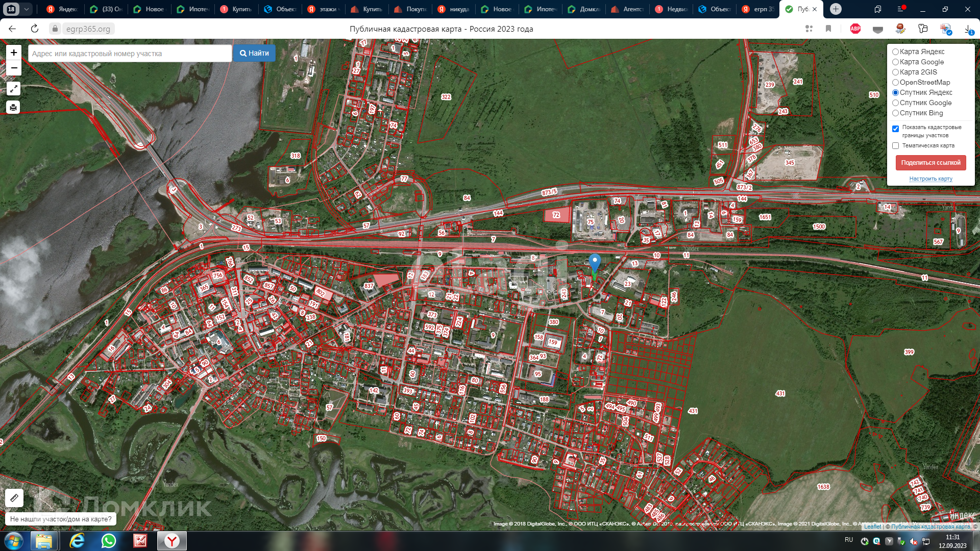Select OpenStreetMap base layer
Screen dimensions: 980x551
click(895, 83)
